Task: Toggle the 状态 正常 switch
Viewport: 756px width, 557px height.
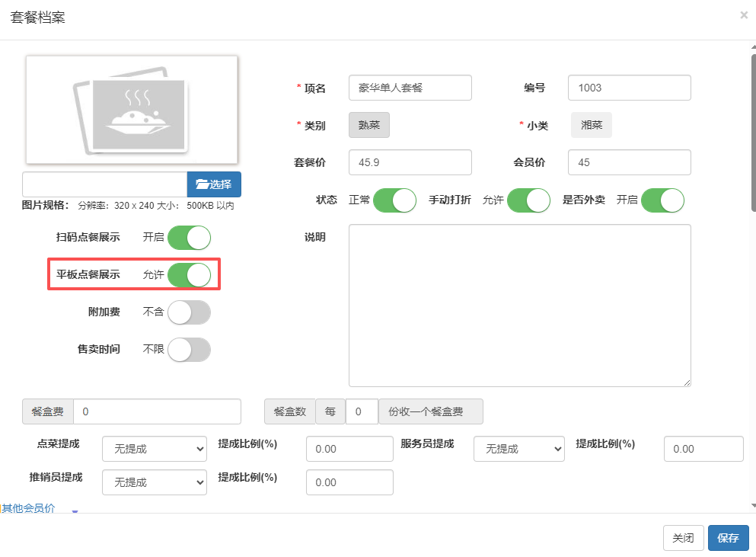Action: pyautogui.click(x=394, y=200)
